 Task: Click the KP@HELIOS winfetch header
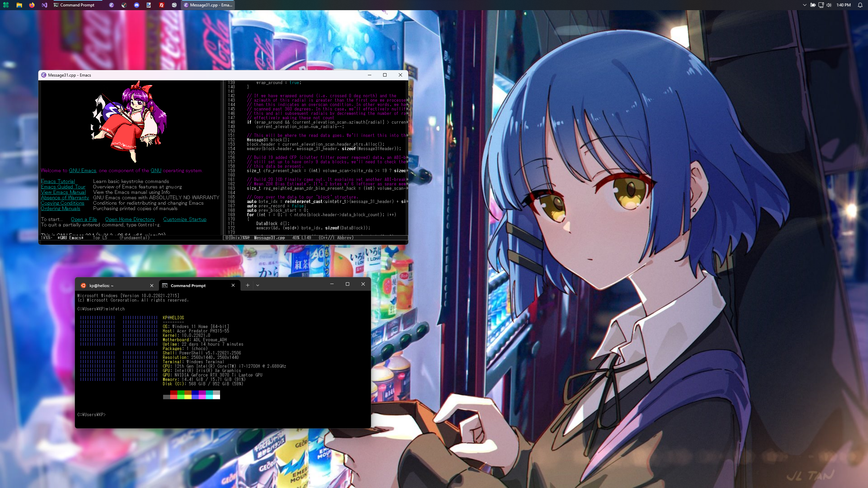coord(173,318)
